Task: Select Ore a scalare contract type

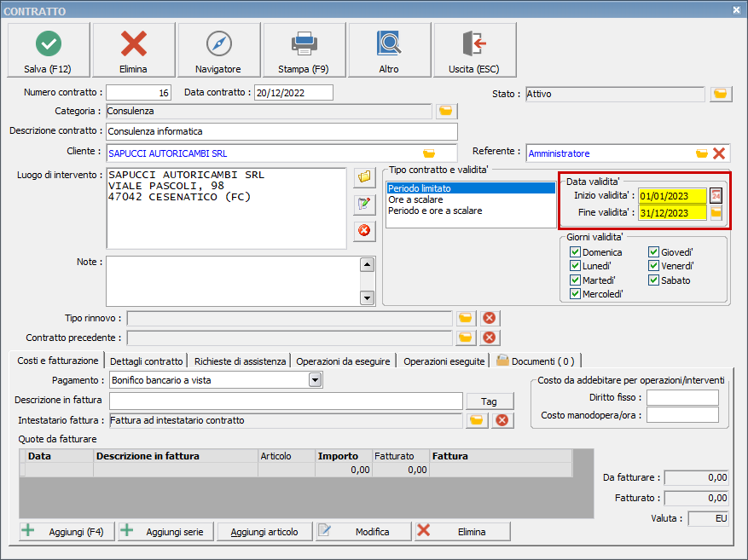Action: [x=470, y=199]
